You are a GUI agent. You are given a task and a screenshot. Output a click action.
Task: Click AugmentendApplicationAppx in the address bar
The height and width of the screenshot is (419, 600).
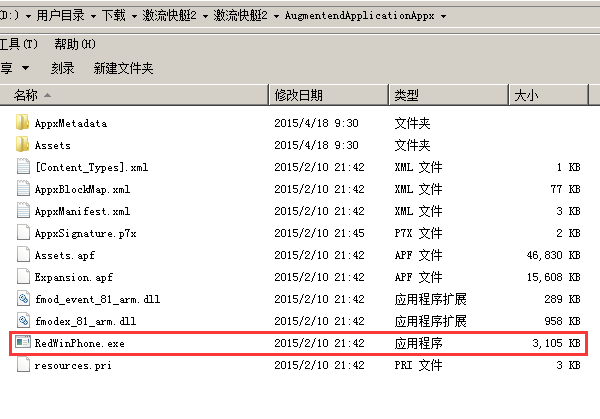[360, 16]
